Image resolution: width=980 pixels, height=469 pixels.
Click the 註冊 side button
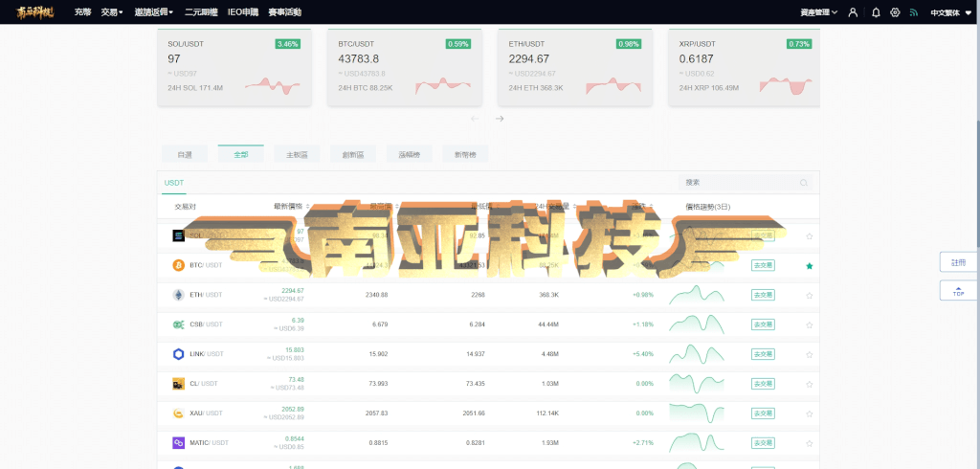[x=958, y=262]
